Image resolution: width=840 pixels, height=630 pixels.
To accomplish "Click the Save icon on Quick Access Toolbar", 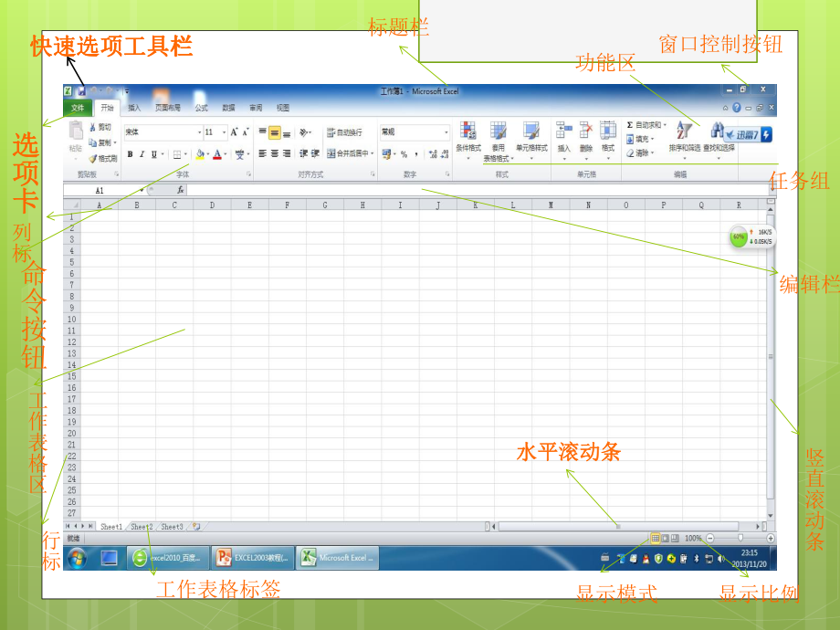I will click(81, 90).
